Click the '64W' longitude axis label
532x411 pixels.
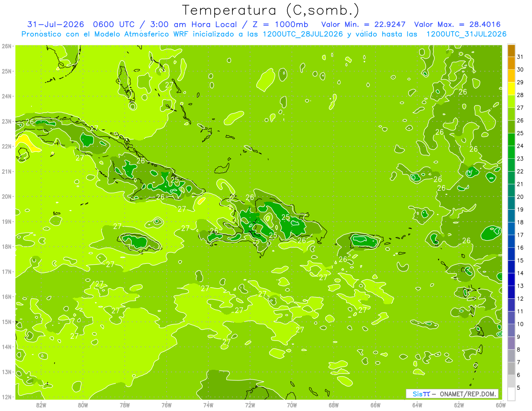point(417,405)
